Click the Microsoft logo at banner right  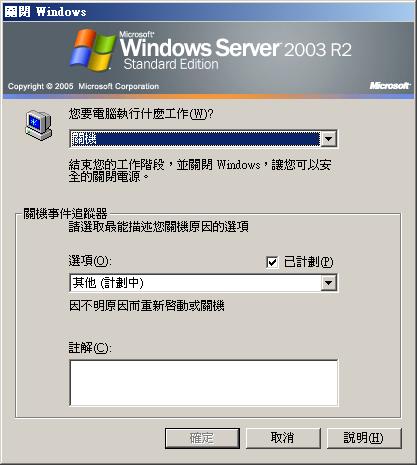[390, 86]
